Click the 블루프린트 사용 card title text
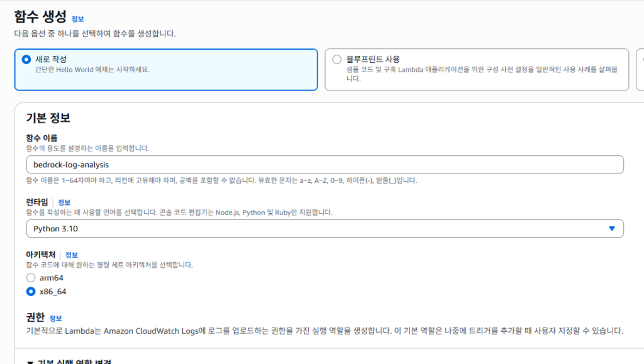This screenshot has width=644, height=364. [x=373, y=59]
